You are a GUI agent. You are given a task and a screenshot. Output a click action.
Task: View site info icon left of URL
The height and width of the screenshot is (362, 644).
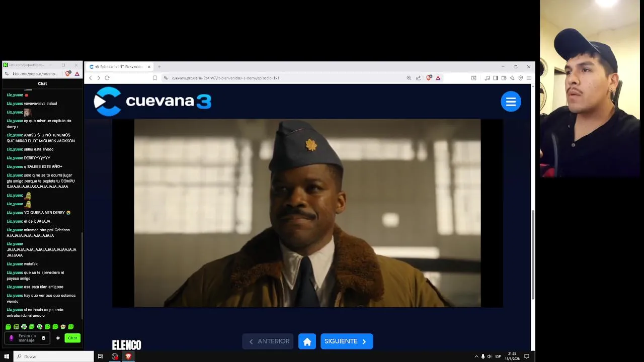coord(166,78)
